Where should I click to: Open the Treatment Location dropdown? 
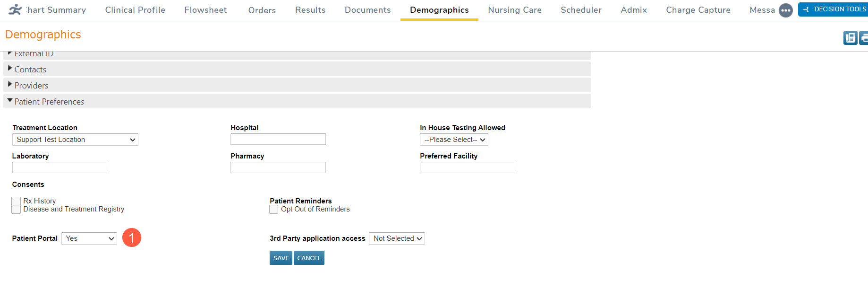point(75,140)
